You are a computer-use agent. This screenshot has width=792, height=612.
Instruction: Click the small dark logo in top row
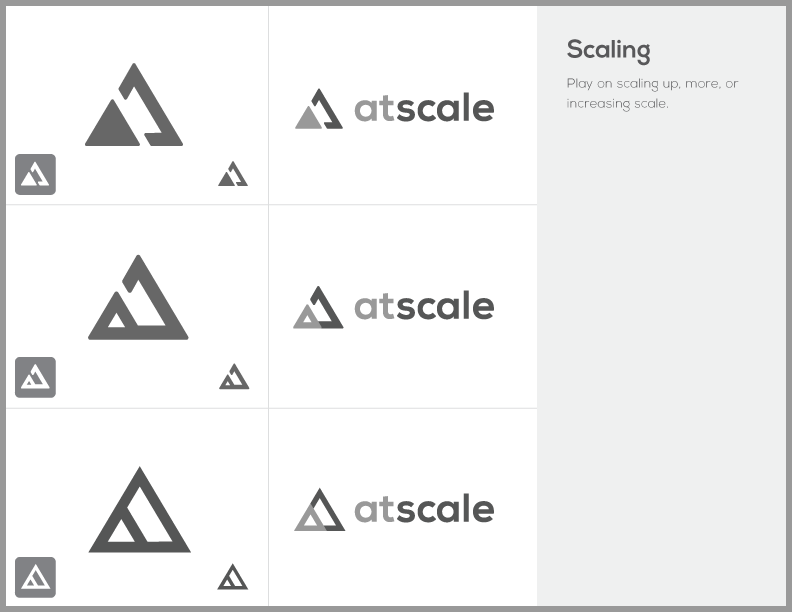tap(233, 174)
